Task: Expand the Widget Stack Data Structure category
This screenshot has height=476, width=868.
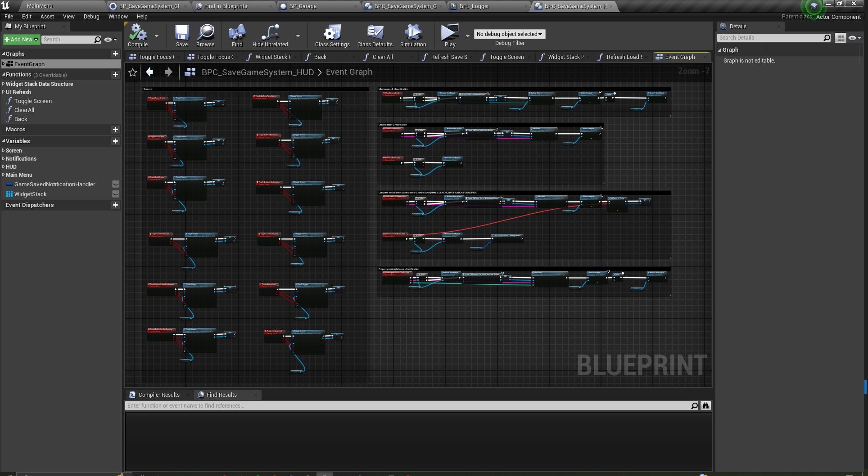Action: 4,84
